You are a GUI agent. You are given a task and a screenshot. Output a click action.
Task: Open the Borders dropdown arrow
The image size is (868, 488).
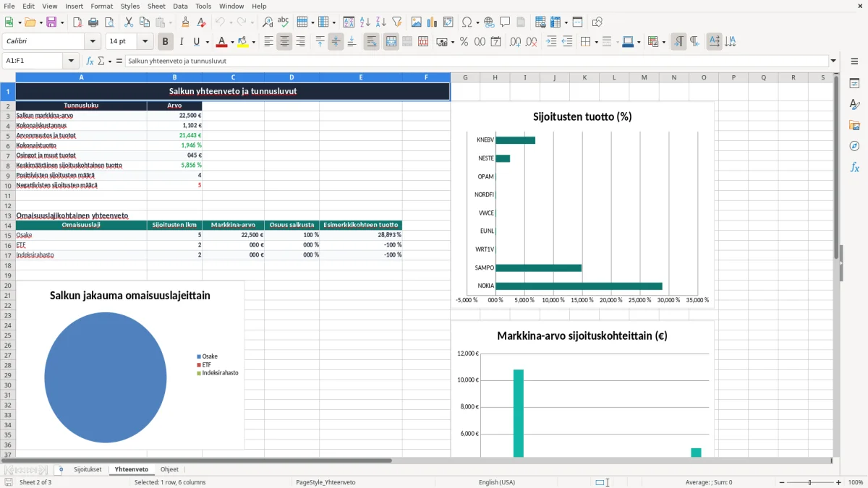click(x=596, y=42)
